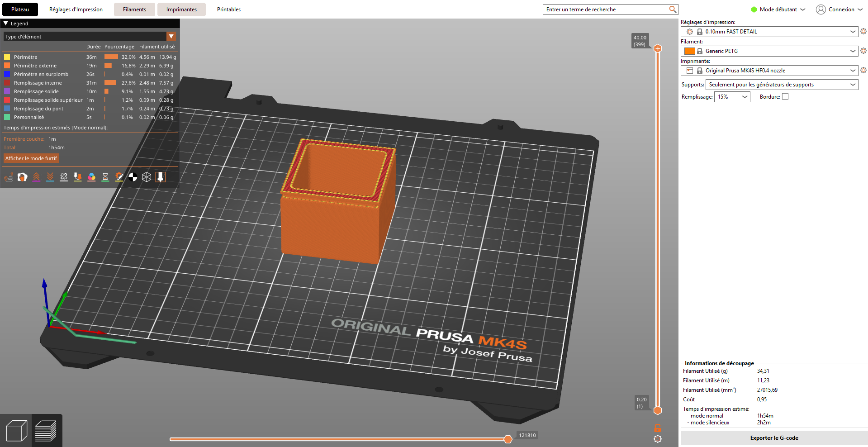
Task: Toggle the seams visibility icon
Action: coord(64,177)
